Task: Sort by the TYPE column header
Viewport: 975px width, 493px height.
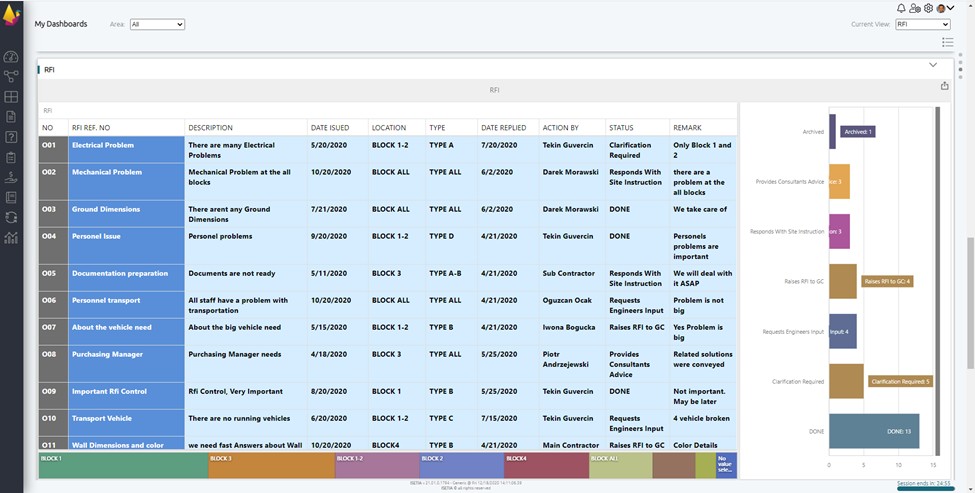Action: tap(451, 127)
